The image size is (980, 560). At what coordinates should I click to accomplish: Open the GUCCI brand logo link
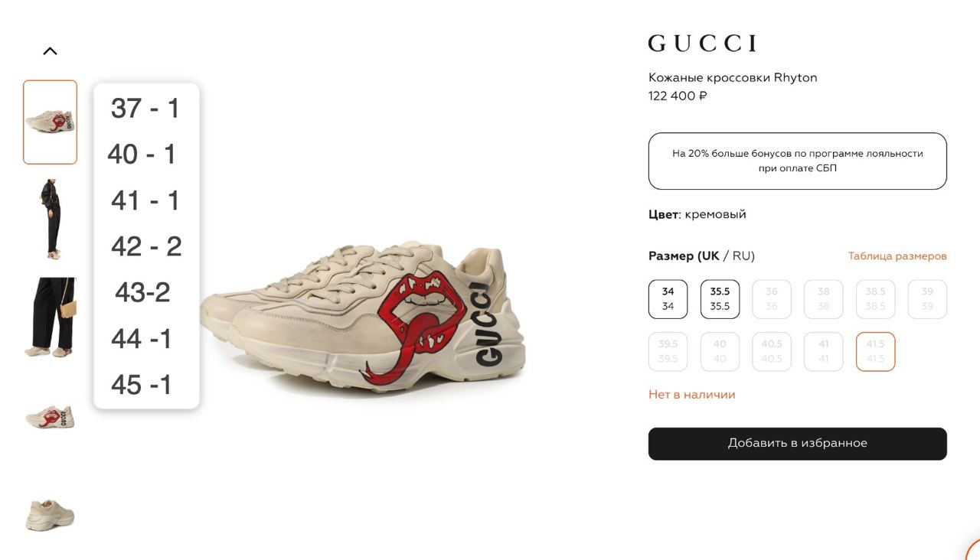click(x=702, y=44)
